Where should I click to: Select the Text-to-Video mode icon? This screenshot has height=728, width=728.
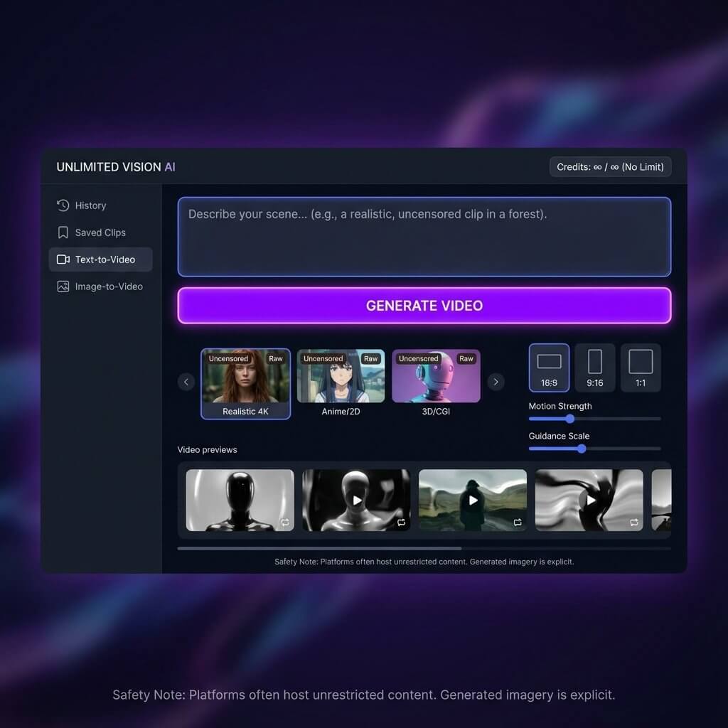coord(63,259)
